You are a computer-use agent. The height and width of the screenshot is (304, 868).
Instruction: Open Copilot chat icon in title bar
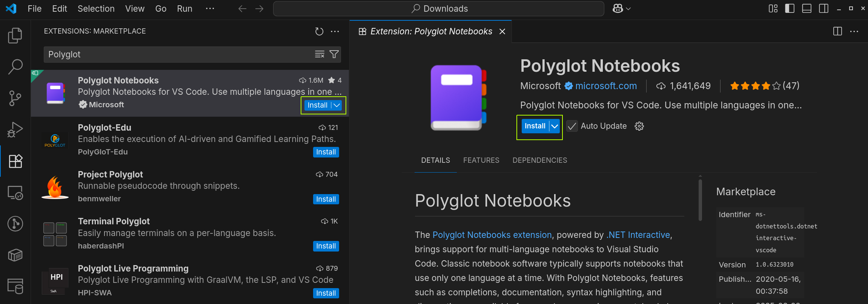coord(618,9)
